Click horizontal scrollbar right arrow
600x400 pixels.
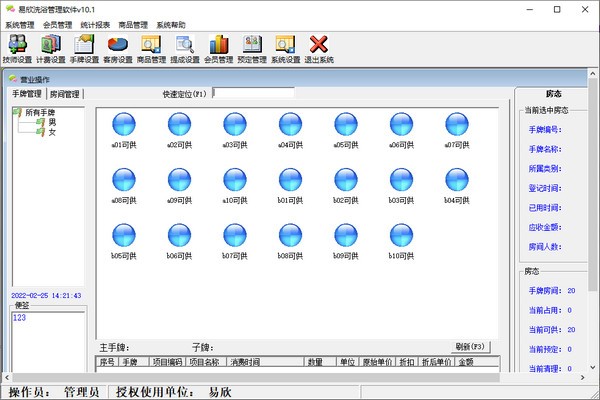tap(583, 377)
